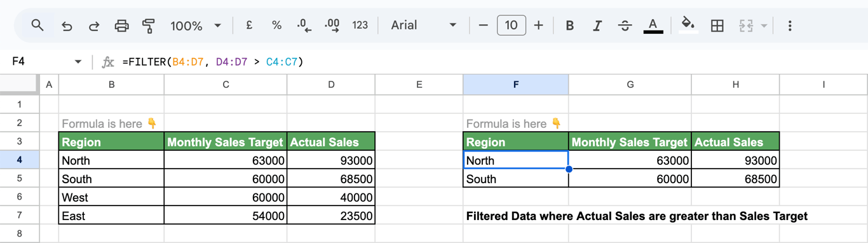Click the 54000 cell
The image size is (868, 243).
[x=226, y=216]
